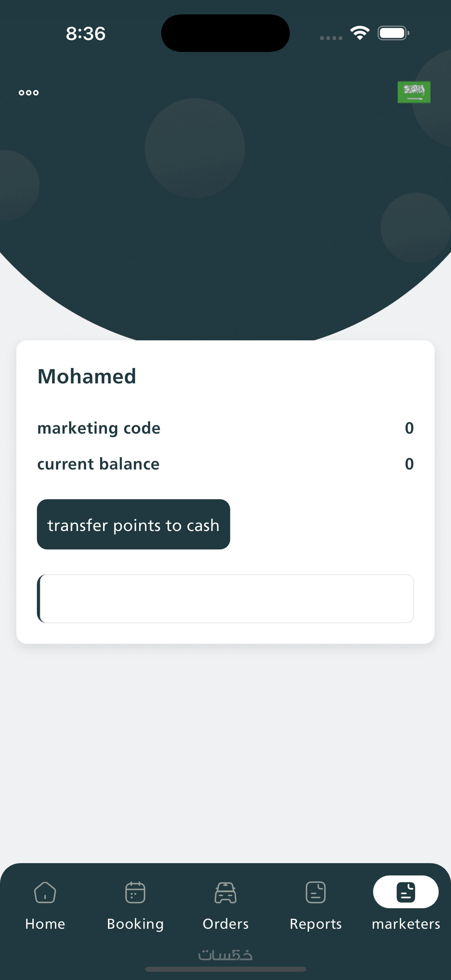Image resolution: width=451 pixels, height=980 pixels.
Task: Tap the 8:36 status bar clock
Action: pos(85,33)
